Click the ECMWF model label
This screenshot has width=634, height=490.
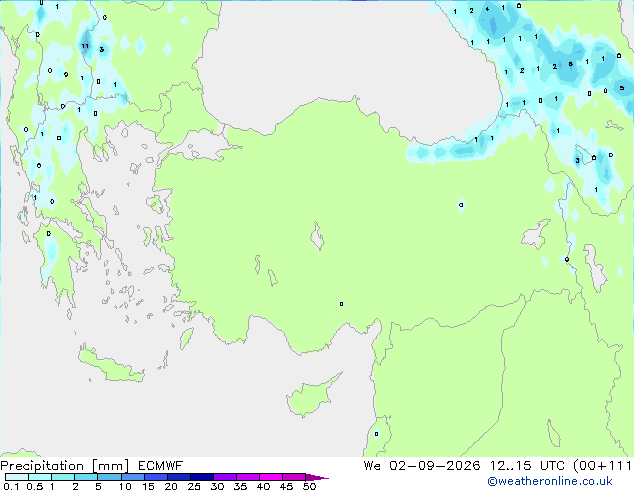point(160,466)
